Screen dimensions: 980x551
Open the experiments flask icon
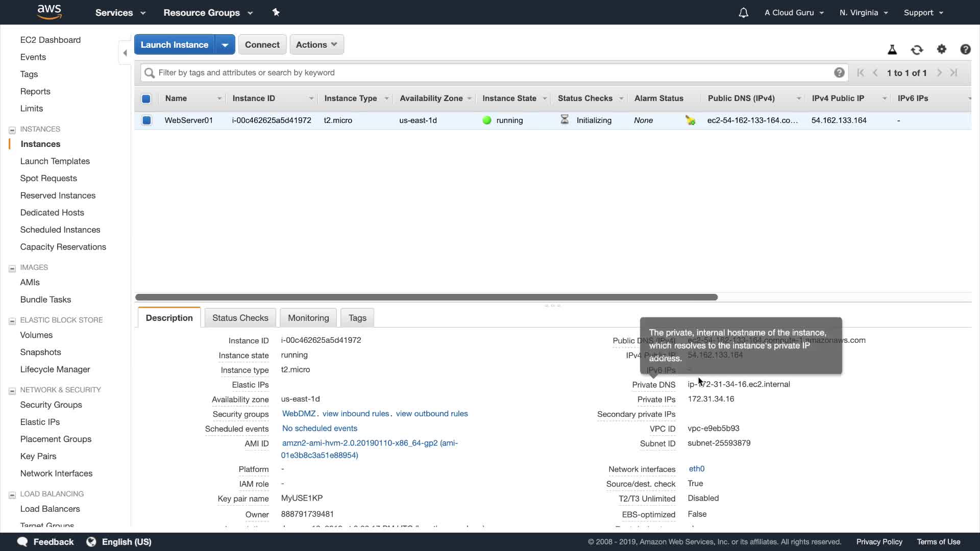pos(892,49)
